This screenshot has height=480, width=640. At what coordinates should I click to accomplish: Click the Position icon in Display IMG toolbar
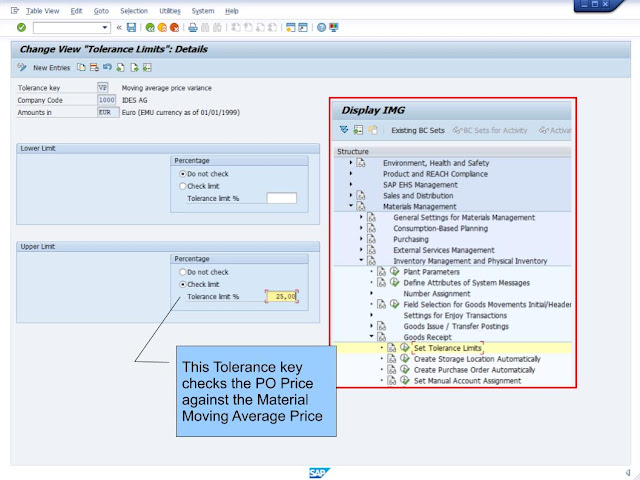(x=358, y=130)
